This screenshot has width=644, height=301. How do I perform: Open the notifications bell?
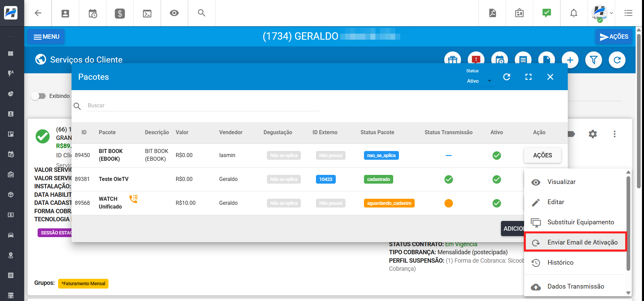tap(573, 13)
